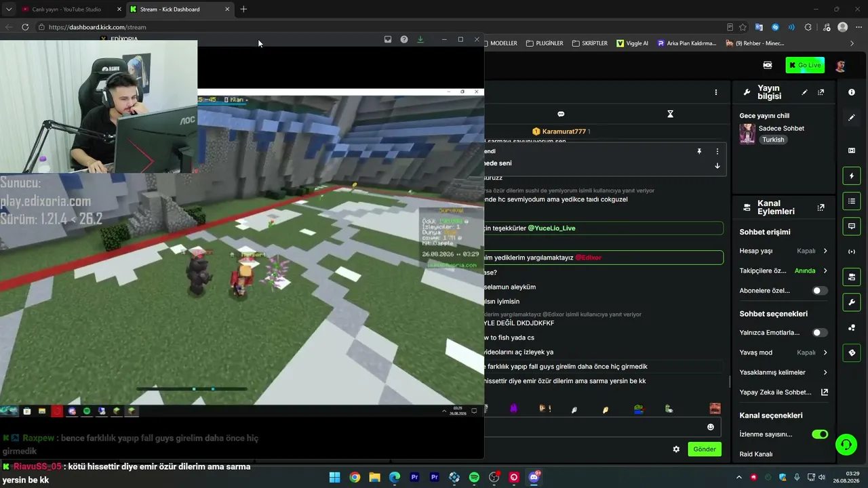Click the pin icon on pinned message
Image resolution: width=868 pixels, height=488 pixels.
click(x=699, y=152)
